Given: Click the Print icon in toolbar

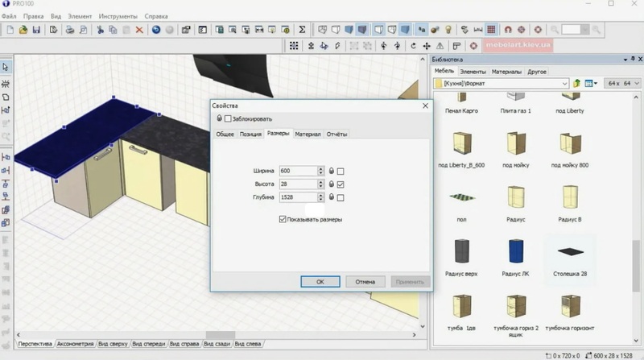Looking at the screenshot, I should [71, 30].
